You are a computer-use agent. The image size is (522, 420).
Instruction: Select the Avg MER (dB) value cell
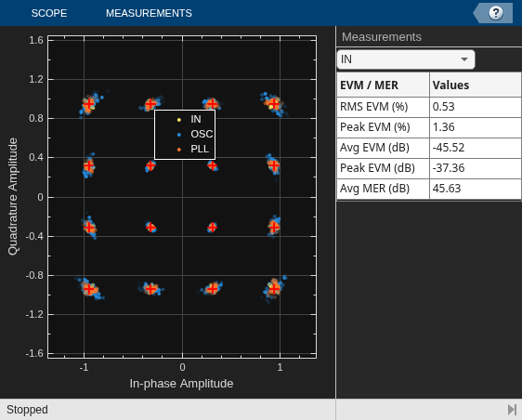click(475, 189)
